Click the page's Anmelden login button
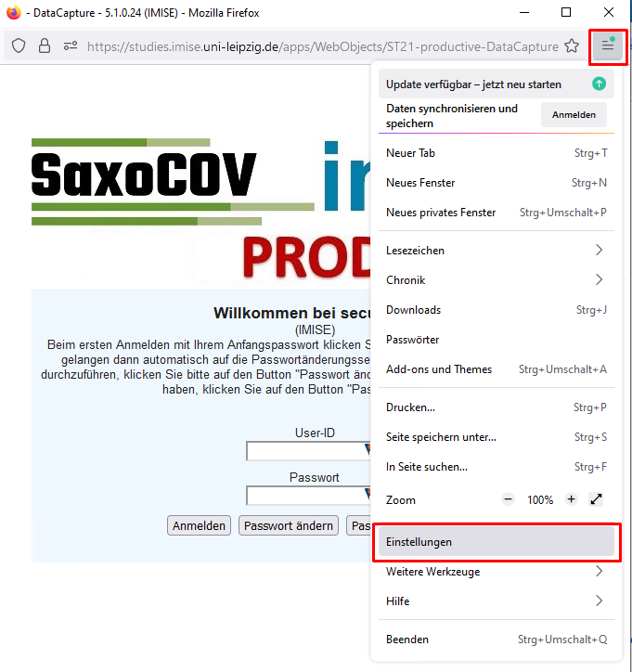This screenshot has width=632, height=672. pyautogui.click(x=199, y=525)
